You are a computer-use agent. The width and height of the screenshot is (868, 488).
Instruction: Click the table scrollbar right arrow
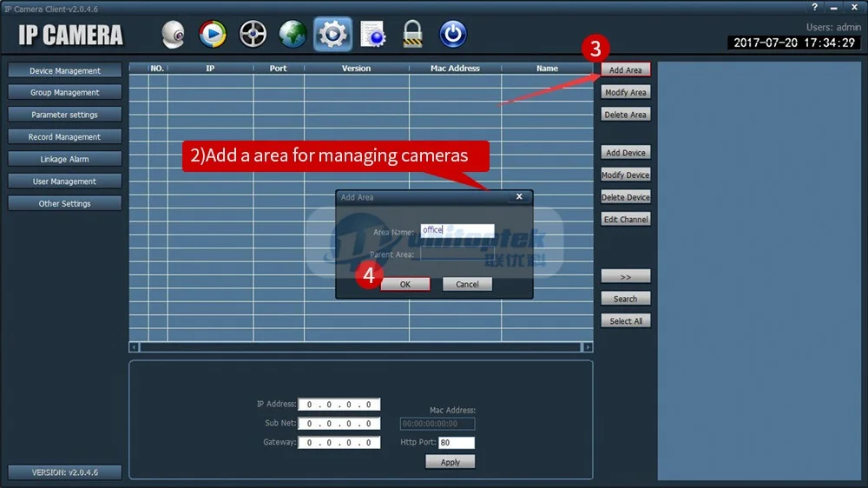pyautogui.click(x=588, y=347)
